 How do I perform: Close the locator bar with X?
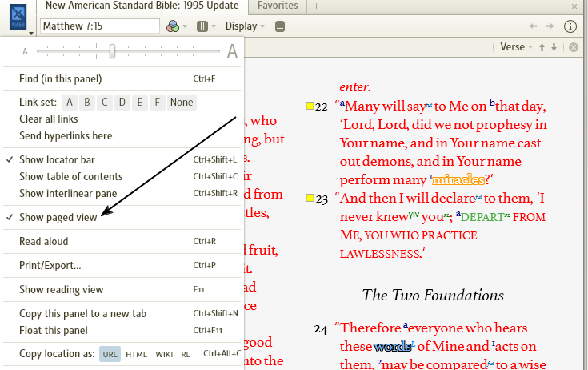pos(574,47)
